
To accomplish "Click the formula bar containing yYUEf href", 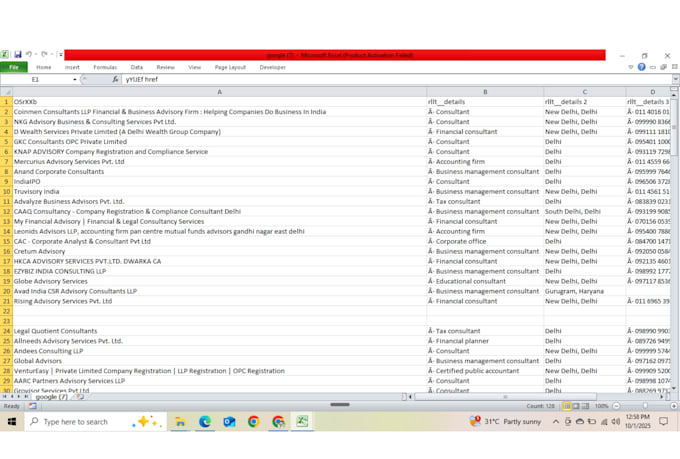I will 397,79.
